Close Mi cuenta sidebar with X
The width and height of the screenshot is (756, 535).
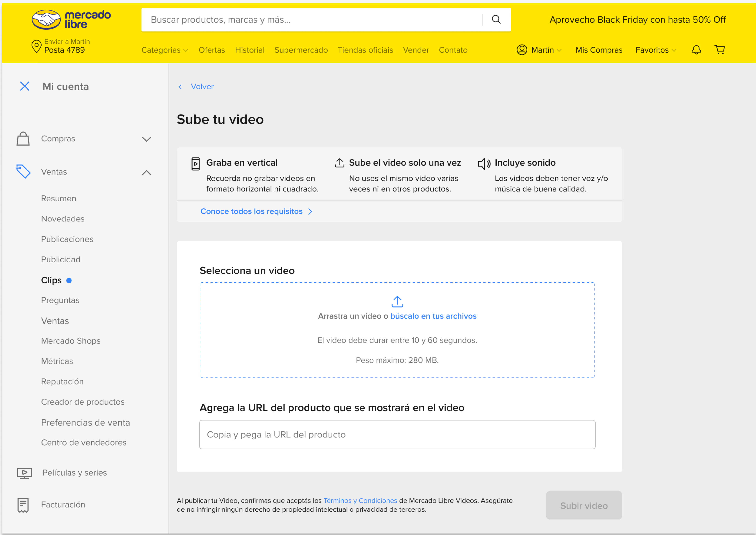point(25,86)
